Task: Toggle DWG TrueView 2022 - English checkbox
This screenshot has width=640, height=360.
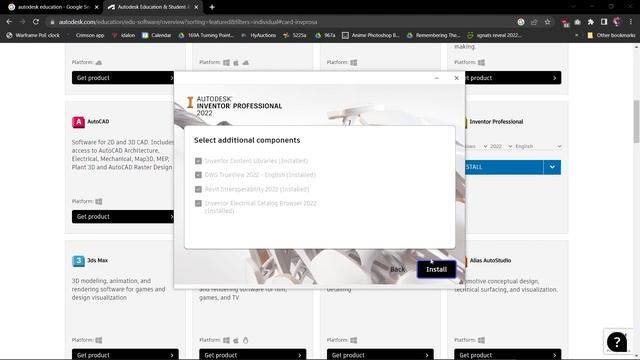Action: click(198, 175)
